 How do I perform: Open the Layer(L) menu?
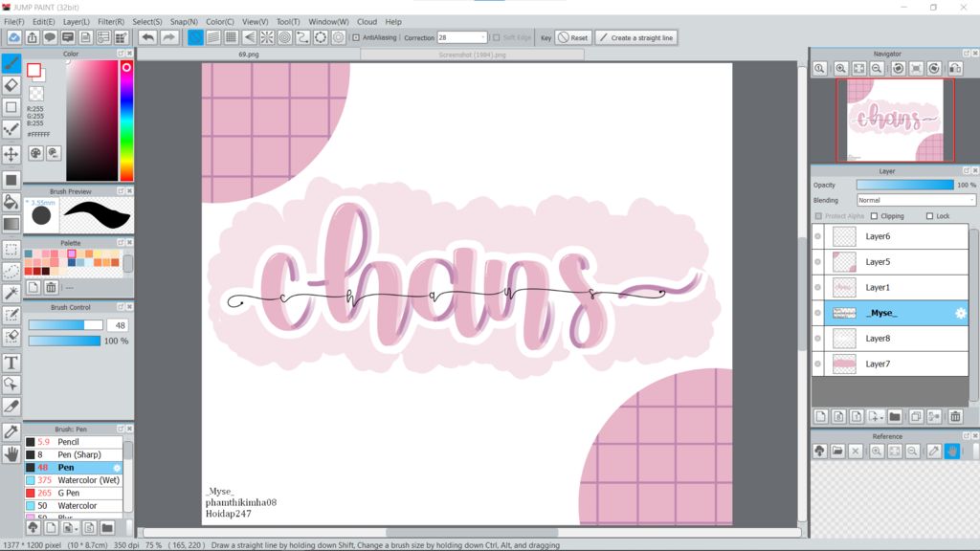[76, 21]
